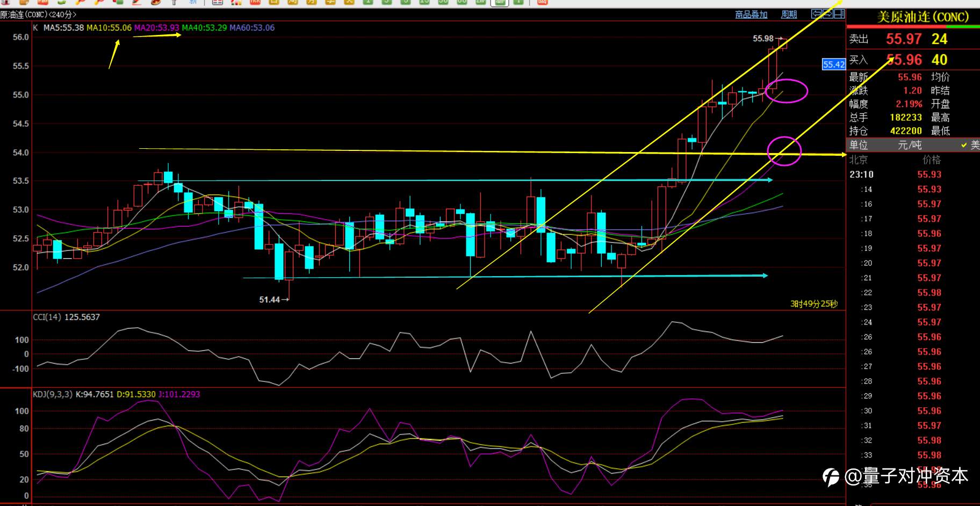Click the 54.0 price axis label
This screenshot has height=506, width=980.
pyautogui.click(x=21, y=153)
